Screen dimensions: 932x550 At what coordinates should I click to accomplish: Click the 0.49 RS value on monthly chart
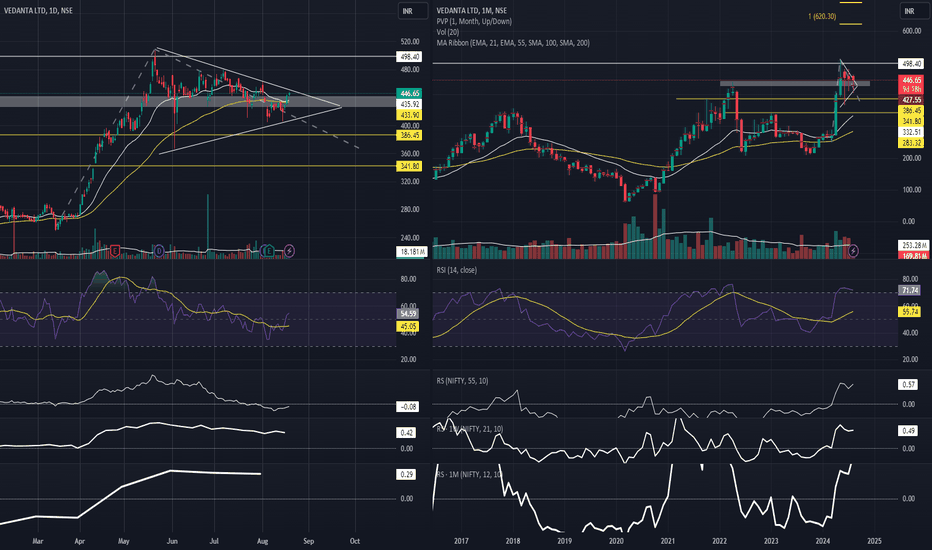click(x=909, y=430)
